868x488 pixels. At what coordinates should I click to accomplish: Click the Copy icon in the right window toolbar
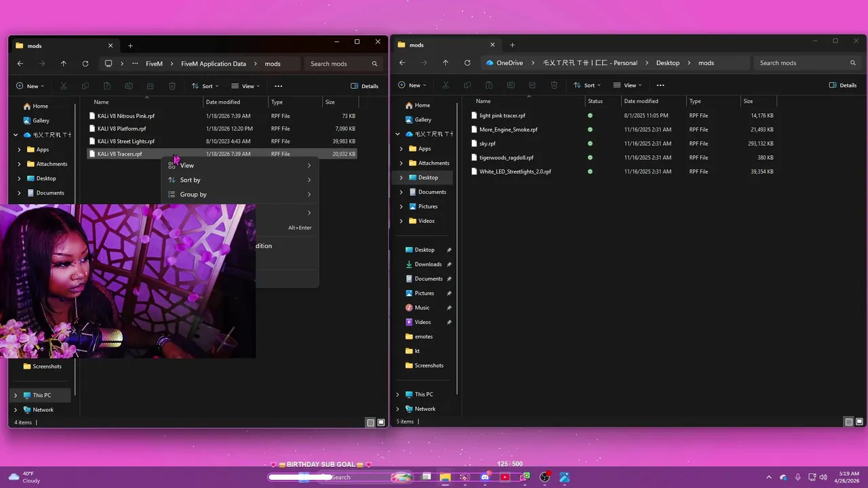467,85
